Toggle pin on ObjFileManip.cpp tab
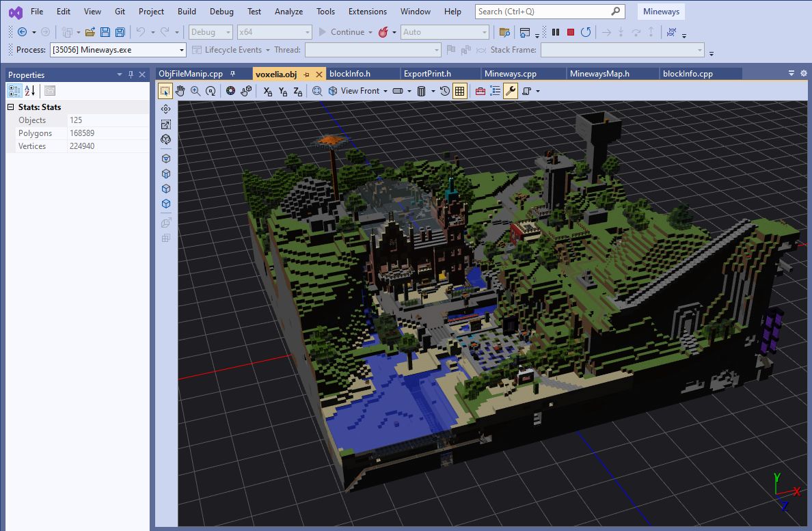 click(232, 74)
